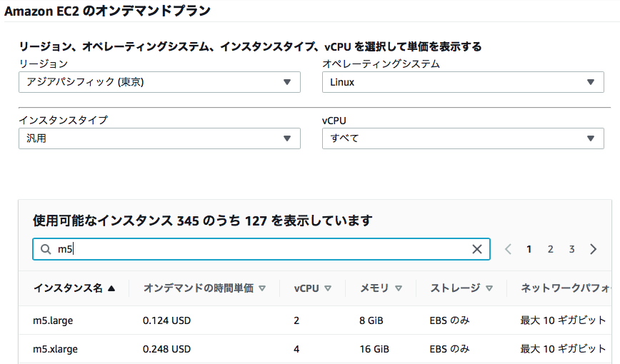This screenshot has height=364, width=620.
Task: Focus the instance search field containing m5
Action: pyautogui.click(x=261, y=249)
